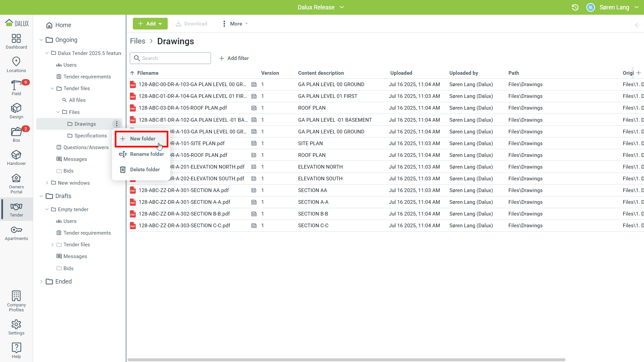Expand the New windows tender
Image resolution: width=644 pixels, height=362 pixels.
point(47,183)
